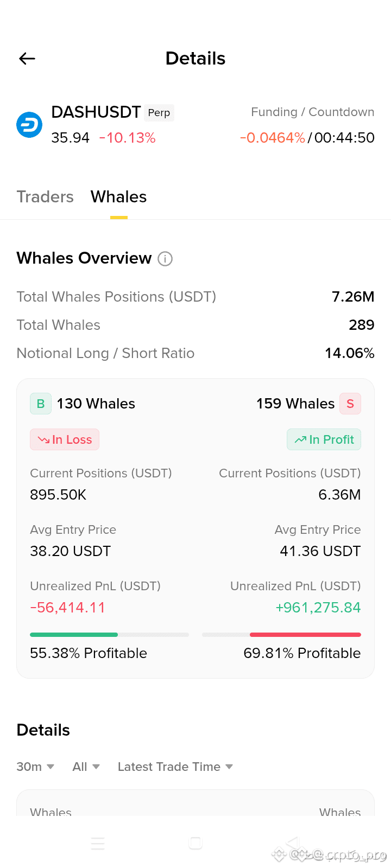
Task: Open the 30m timeframe dropdown
Action: click(35, 767)
